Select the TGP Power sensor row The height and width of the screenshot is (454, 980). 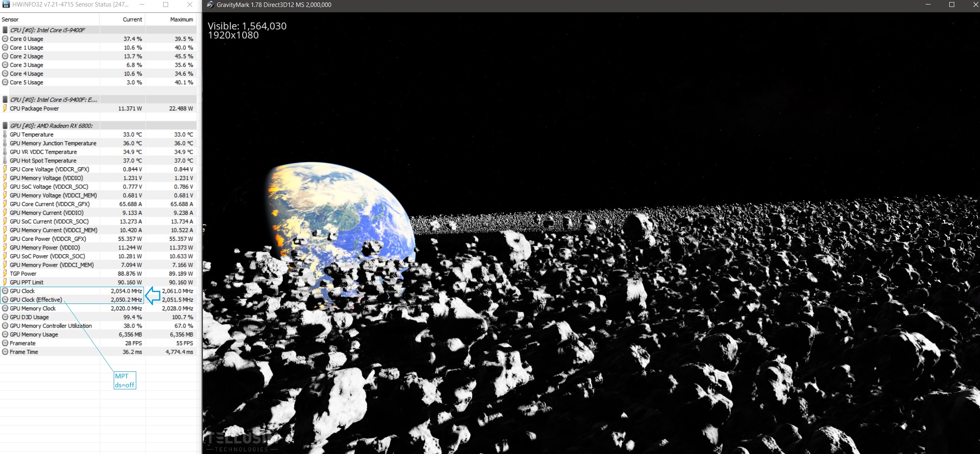(23, 274)
